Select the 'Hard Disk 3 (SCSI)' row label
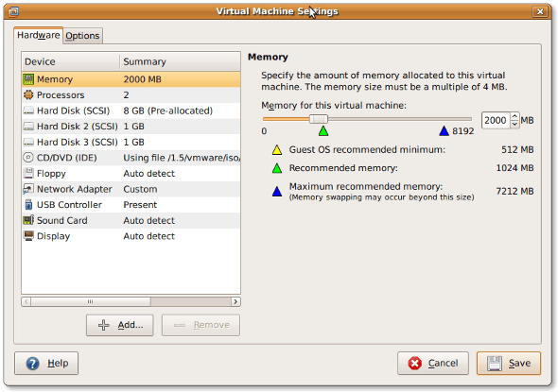This screenshot has height=392, width=558. tap(78, 142)
